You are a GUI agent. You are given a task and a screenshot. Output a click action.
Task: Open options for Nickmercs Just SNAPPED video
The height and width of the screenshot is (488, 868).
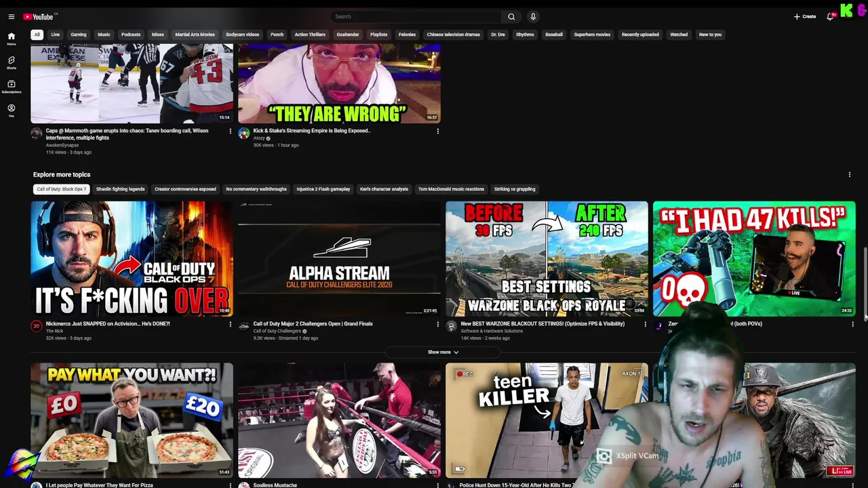(x=230, y=325)
